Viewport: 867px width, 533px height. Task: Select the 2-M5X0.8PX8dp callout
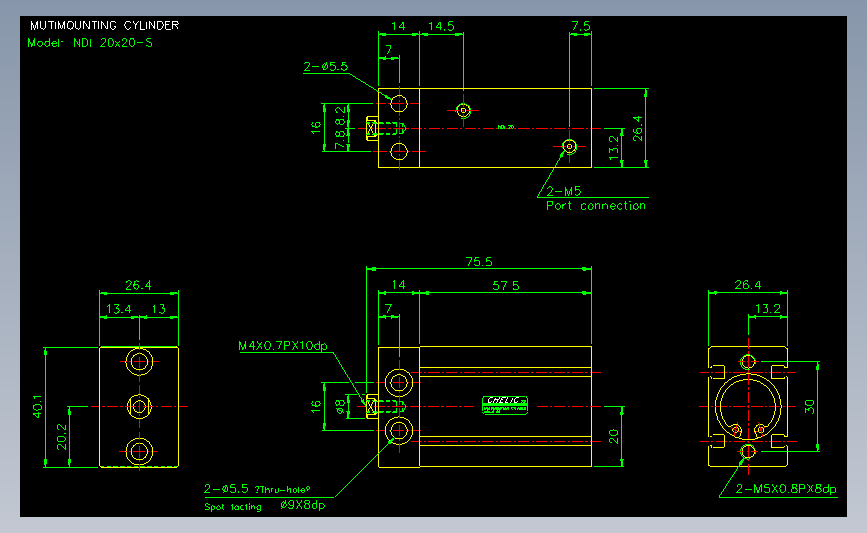click(786, 489)
